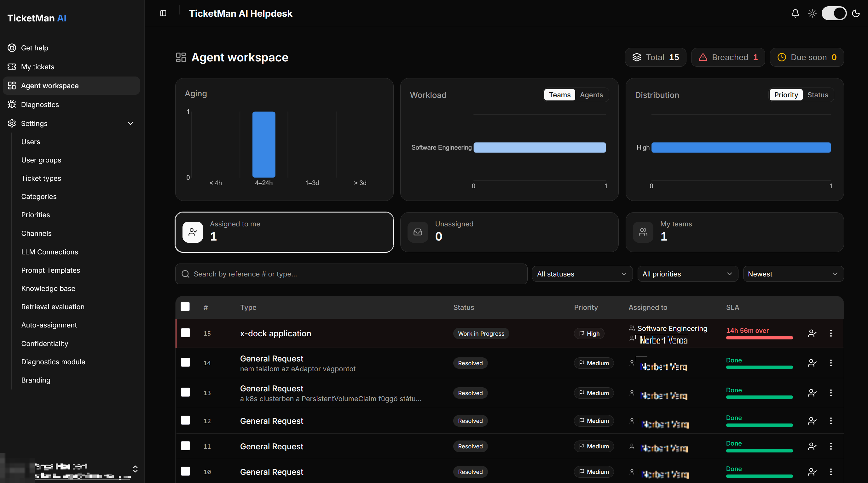Switch Workload chart to Teams
Viewport: 868px width, 483px height.
pos(560,94)
